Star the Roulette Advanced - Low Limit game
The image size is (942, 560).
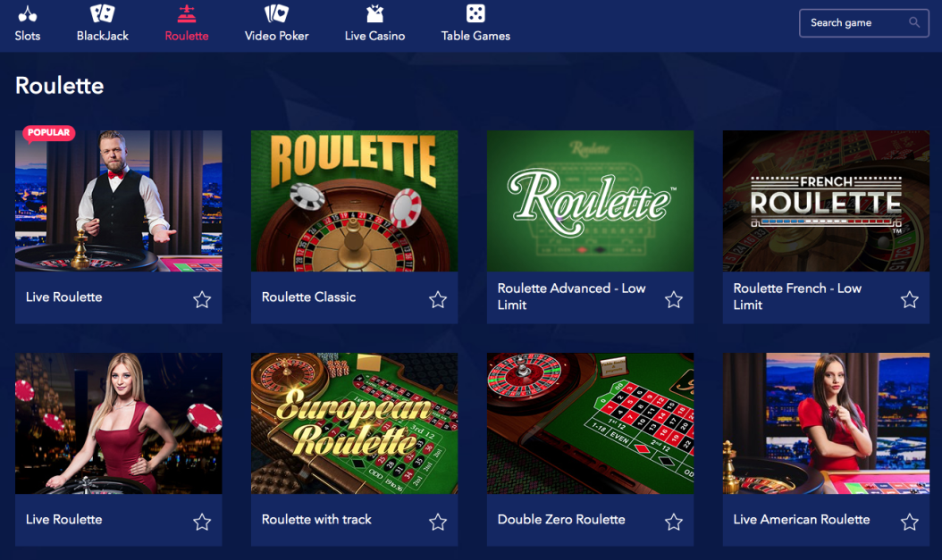674,299
